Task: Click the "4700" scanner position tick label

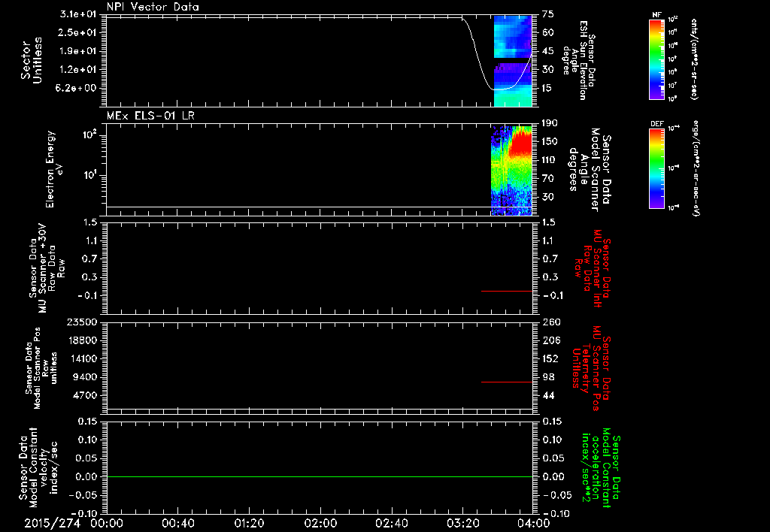Action: (x=84, y=395)
